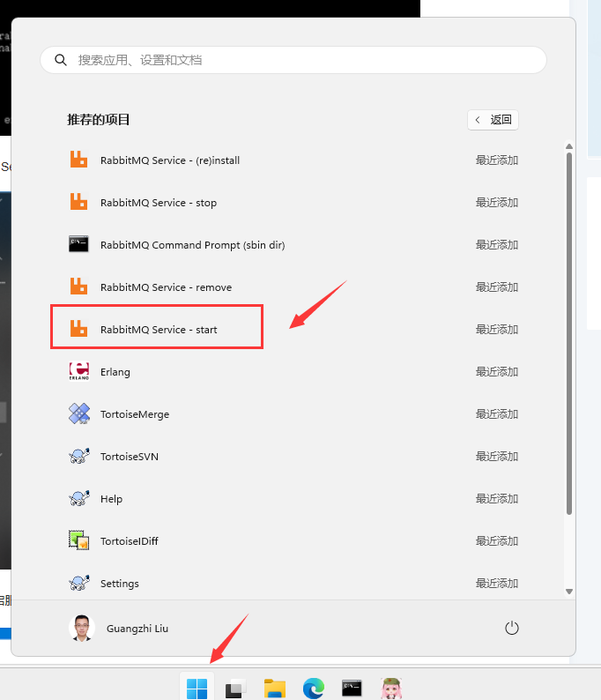Screen dimensions: 601x700
Task: Click the 返回 back button
Action: click(493, 120)
